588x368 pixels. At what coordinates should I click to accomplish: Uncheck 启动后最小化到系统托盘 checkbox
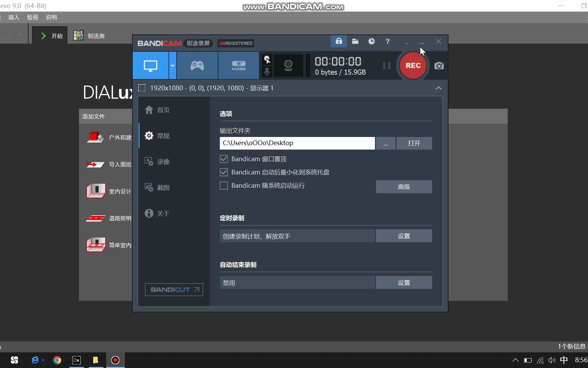pos(224,172)
